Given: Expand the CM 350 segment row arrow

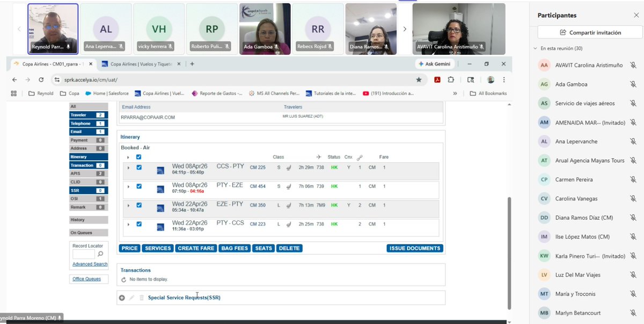Looking at the screenshot, I should [x=128, y=205].
